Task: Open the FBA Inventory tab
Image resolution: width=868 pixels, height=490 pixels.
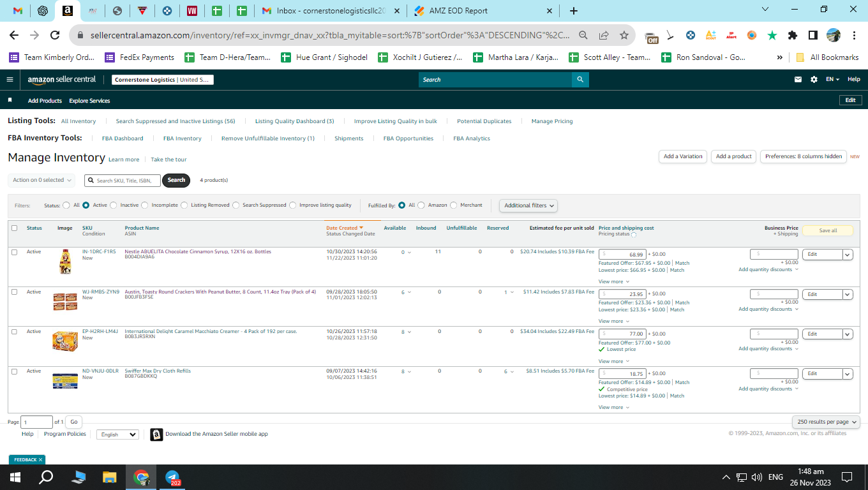Action: 183,138
